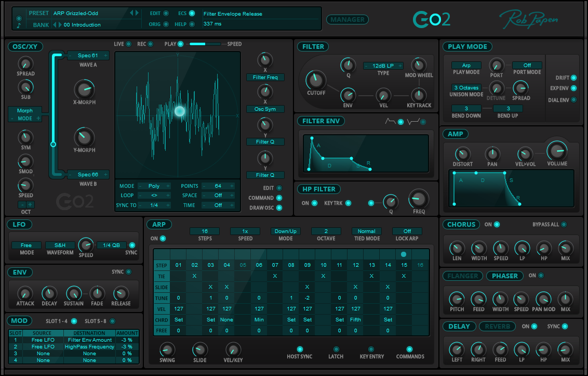Toggle the Chorus ON switch
This screenshot has height=376, width=588.
pyautogui.click(x=497, y=224)
